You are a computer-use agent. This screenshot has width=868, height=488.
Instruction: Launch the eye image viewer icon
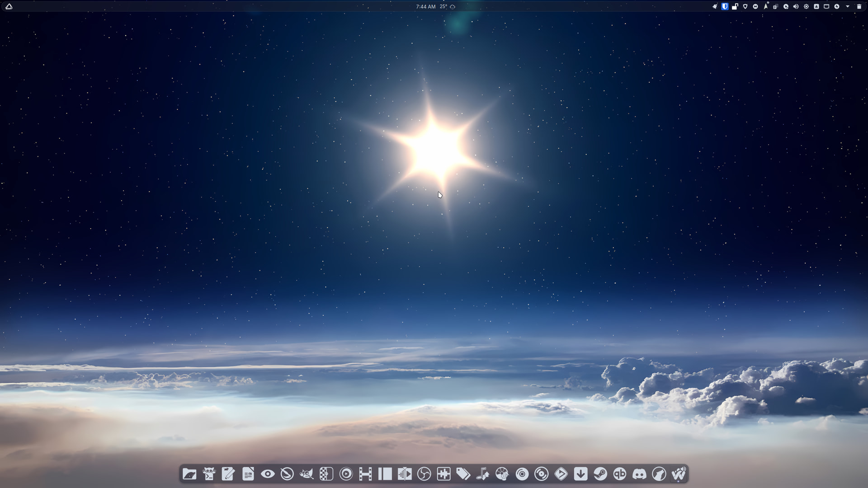coord(268,474)
